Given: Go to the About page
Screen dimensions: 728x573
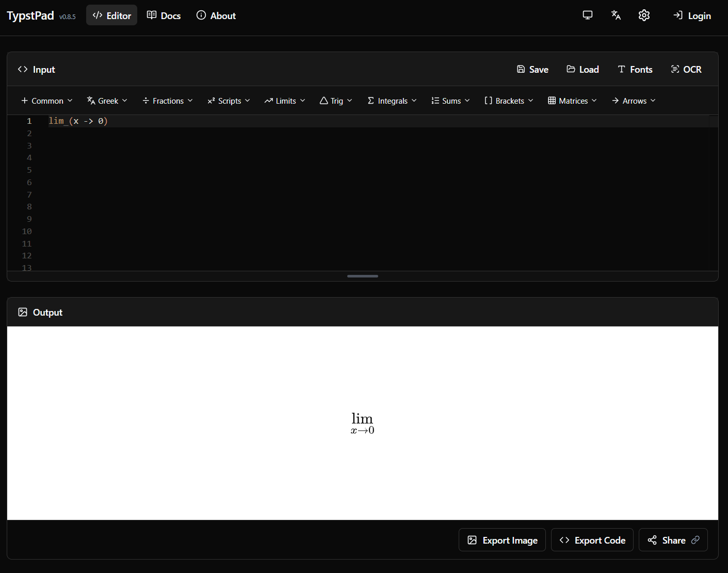Looking at the screenshot, I should (x=216, y=16).
